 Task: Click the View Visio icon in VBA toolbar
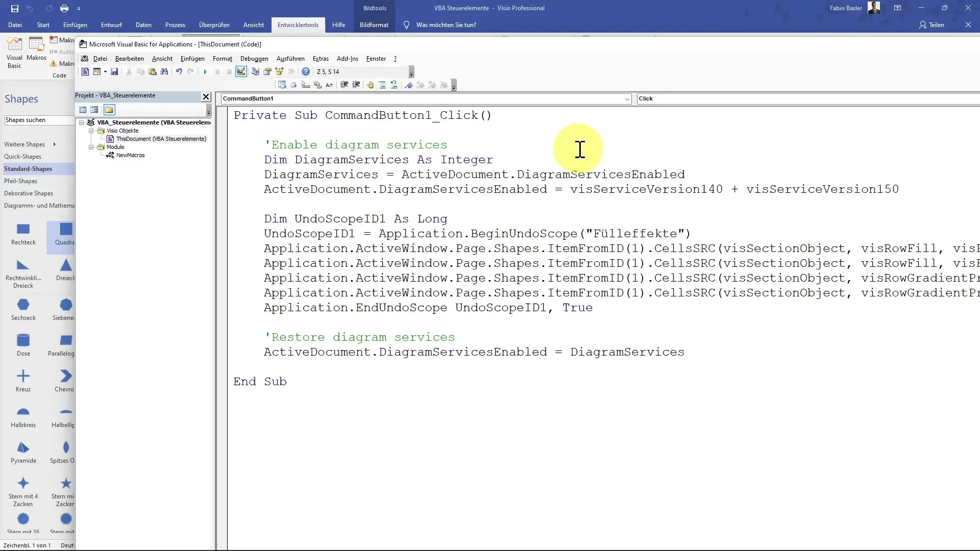[85, 71]
